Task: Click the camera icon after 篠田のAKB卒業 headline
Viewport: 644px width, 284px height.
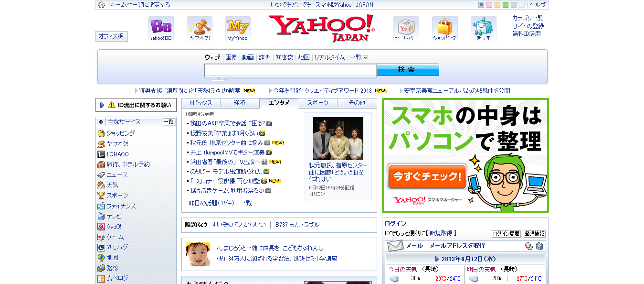Action: (269, 123)
